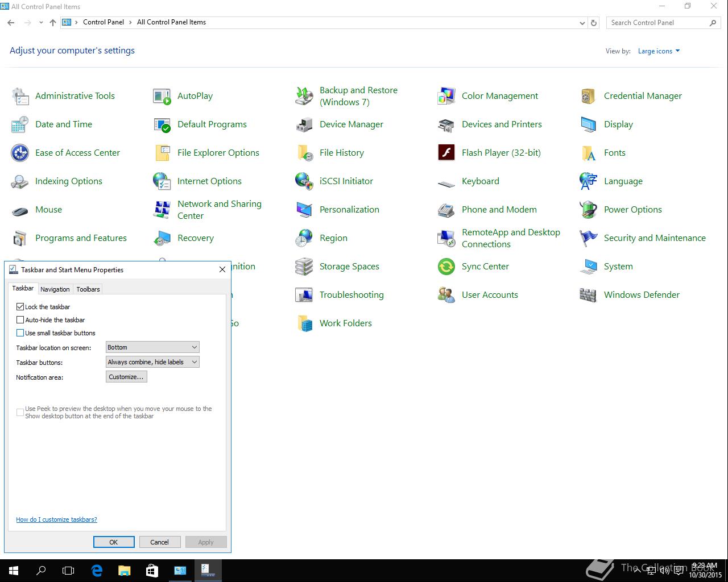
Task: Open File Explorer Options icon
Action: point(162,153)
